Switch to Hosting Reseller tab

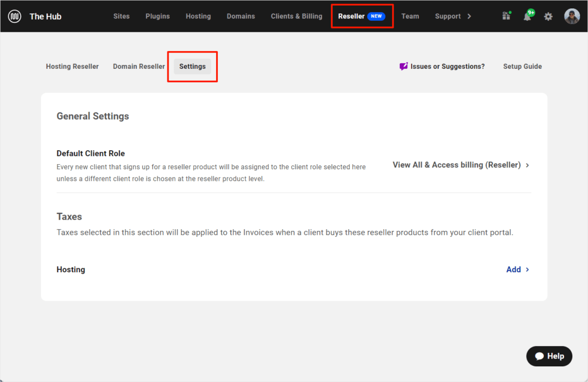point(72,67)
